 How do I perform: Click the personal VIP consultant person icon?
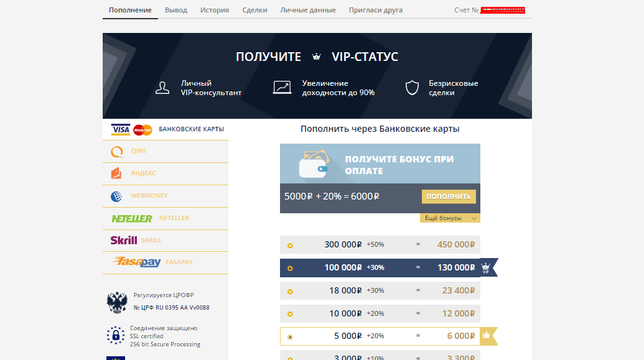tap(162, 88)
